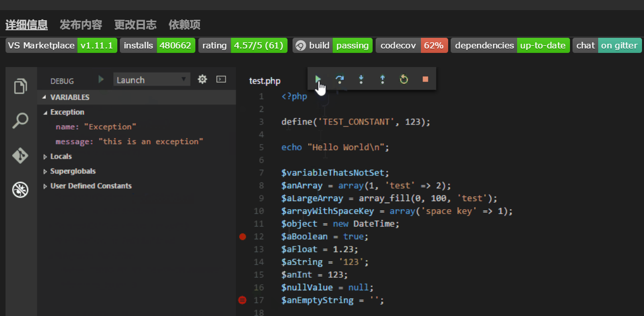Viewport: 644px width, 316px height.
Task: Open the Debug bug icon in sidebar
Action: (20, 190)
